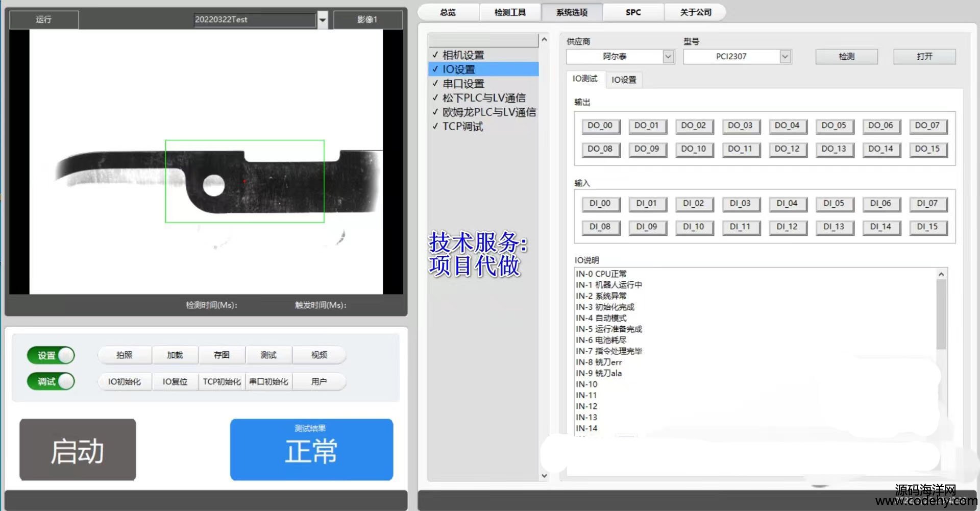
Task: Switch to the 系统选项 tab
Action: [x=572, y=12]
